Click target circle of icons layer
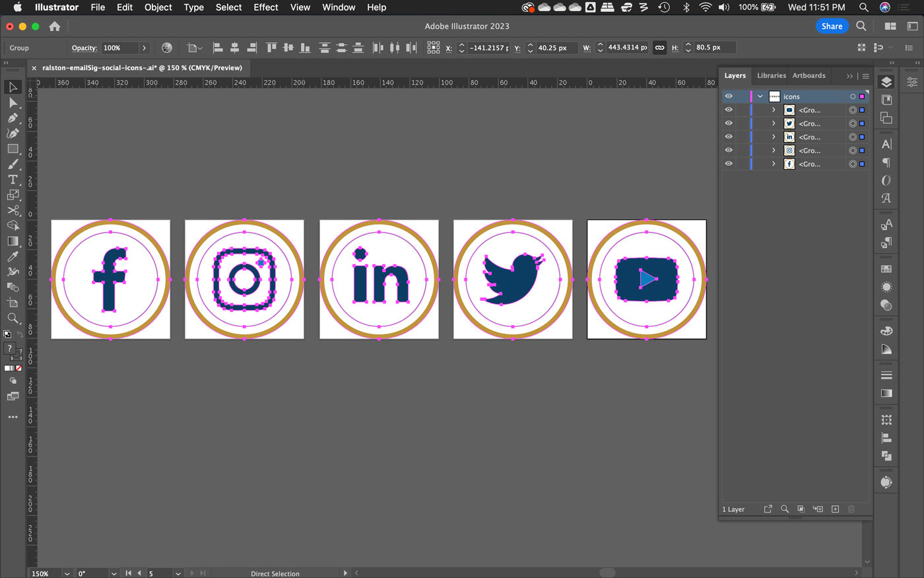The height and width of the screenshot is (578, 924). [x=853, y=96]
